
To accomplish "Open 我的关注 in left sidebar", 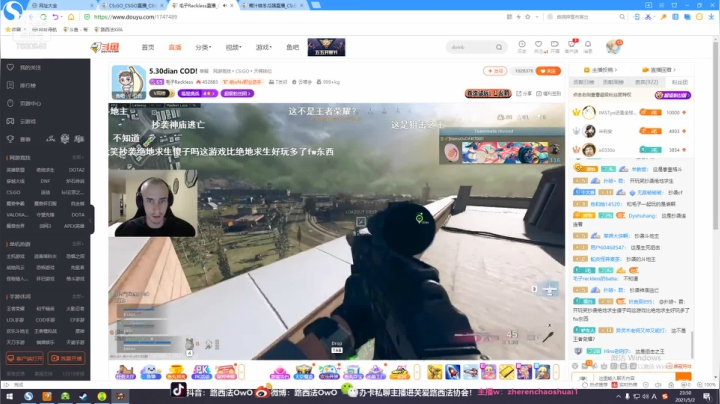I will [30, 67].
